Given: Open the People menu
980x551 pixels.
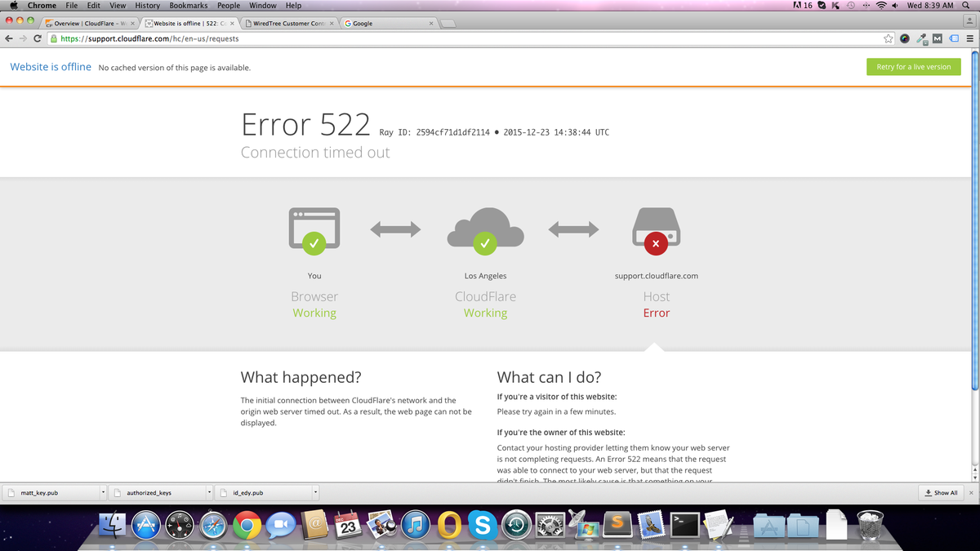Looking at the screenshot, I should point(229,6).
